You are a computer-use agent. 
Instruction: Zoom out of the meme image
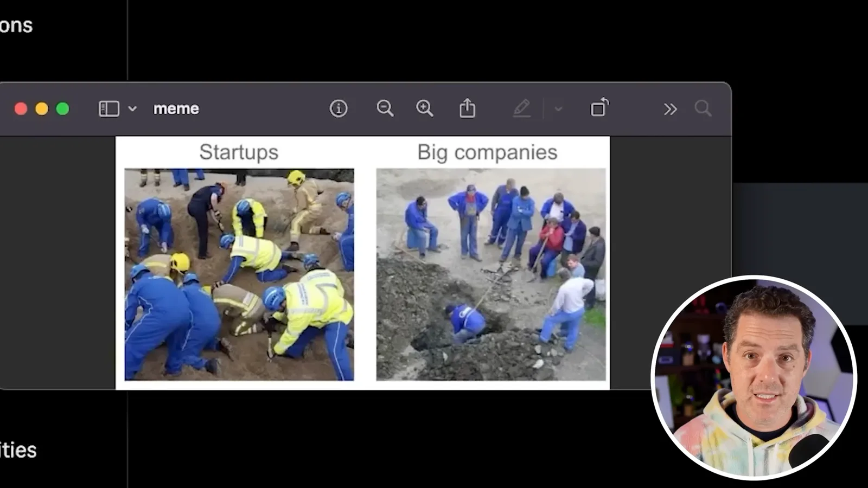point(385,108)
